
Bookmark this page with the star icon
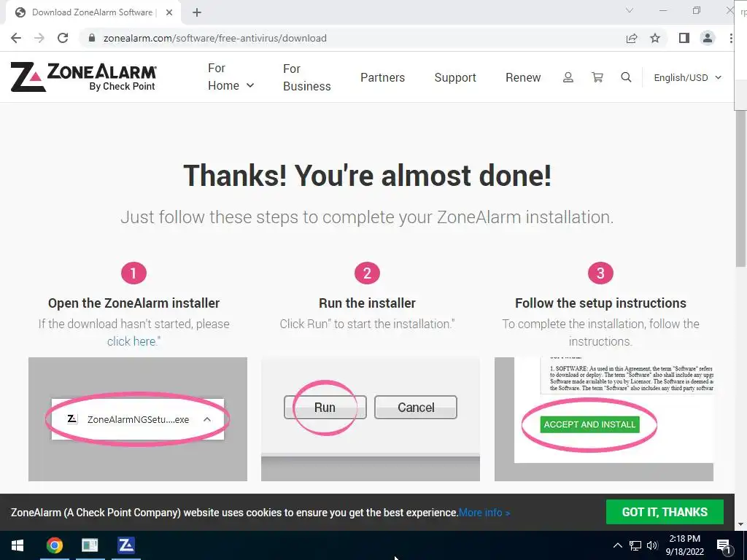[655, 38]
